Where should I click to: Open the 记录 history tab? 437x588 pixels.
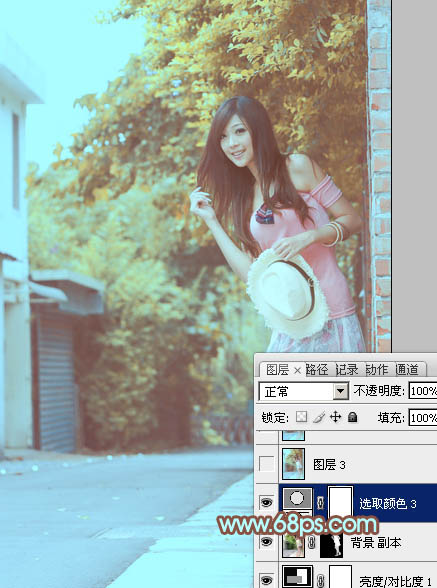click(347, 370)
